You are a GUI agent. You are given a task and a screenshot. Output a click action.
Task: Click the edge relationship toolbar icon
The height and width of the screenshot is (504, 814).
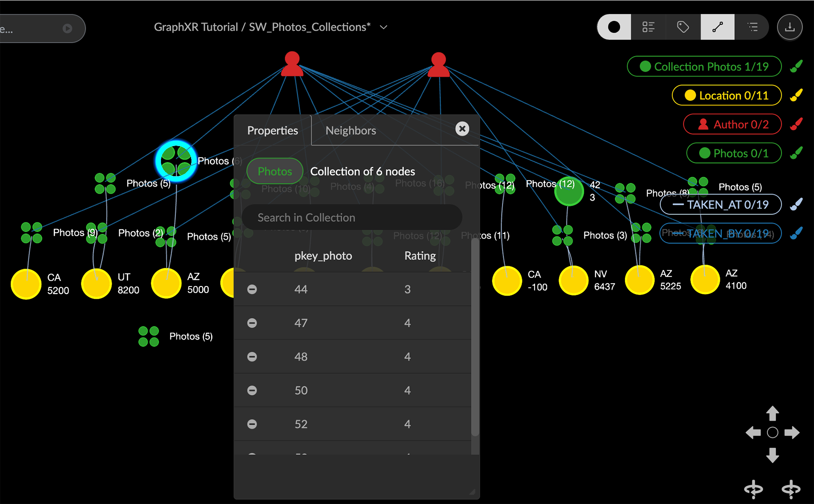717,28
